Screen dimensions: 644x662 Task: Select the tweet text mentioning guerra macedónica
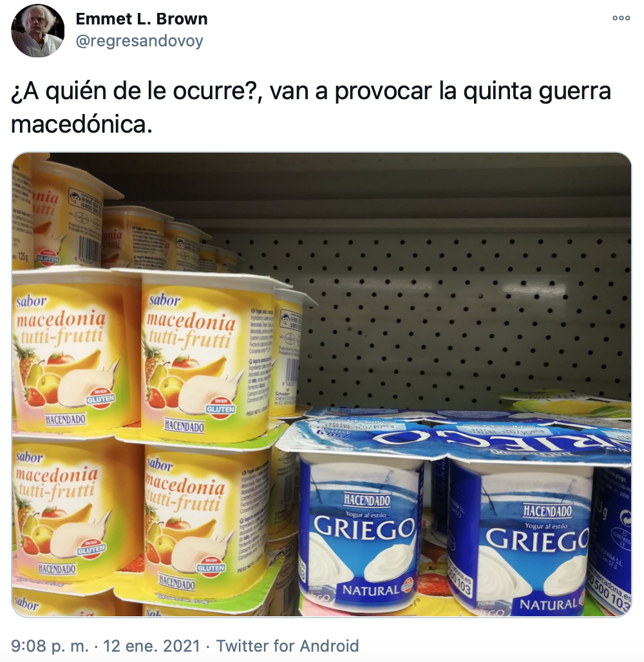coord(311,108)
